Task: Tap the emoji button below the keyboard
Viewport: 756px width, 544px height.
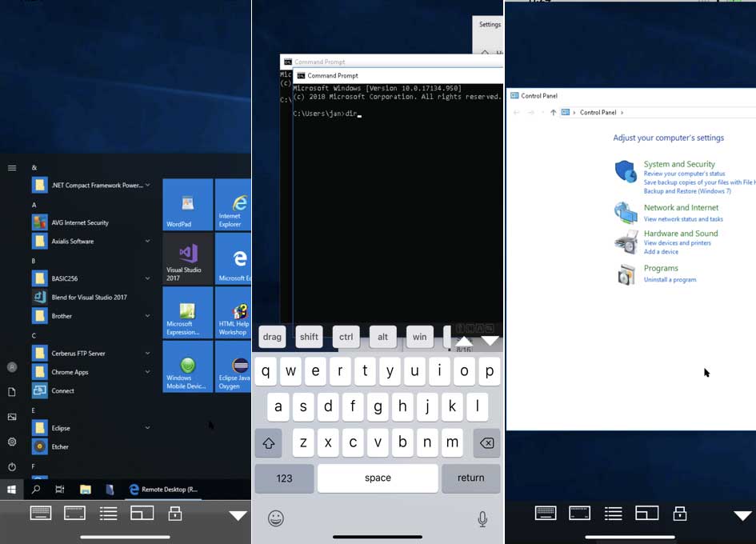Action: coord(276,518)
